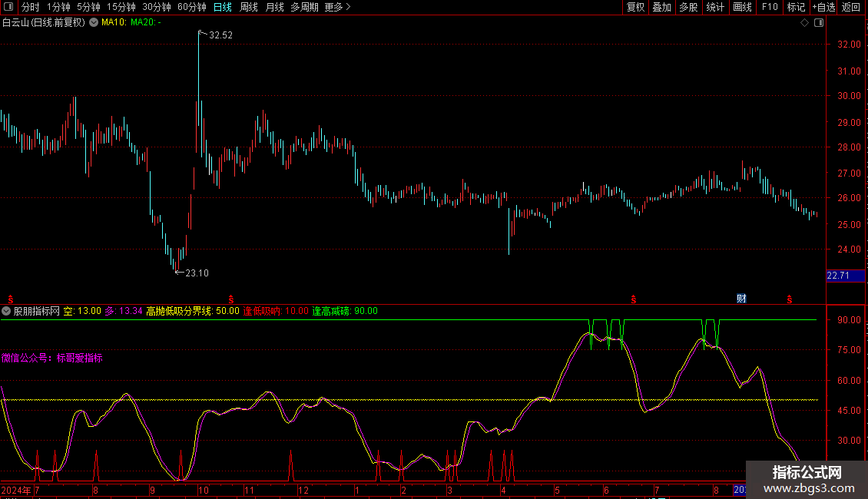Click the 空: 13.00 value label
This screenshot has width=868, height=499.
[82, 312]
